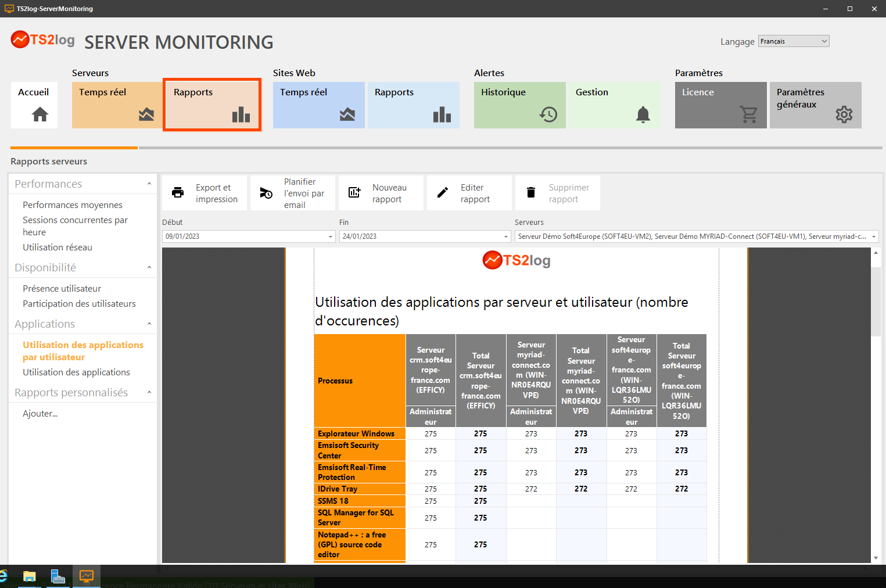Screen dimensions: 886x588
Task: Open the Paramètres généraux gear icon
Action: click(844, 114)
